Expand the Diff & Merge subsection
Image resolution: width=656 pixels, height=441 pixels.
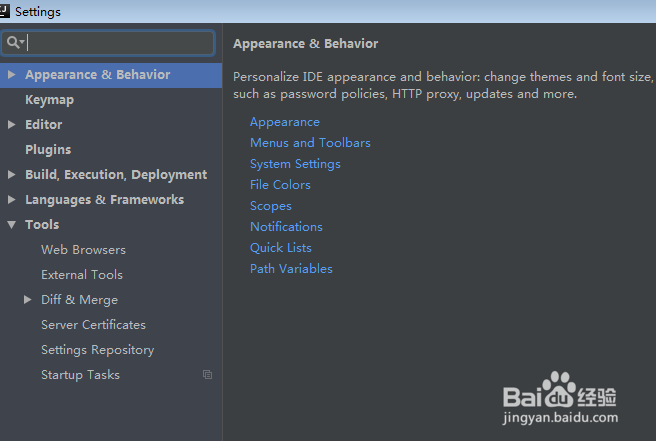(28, 300)
